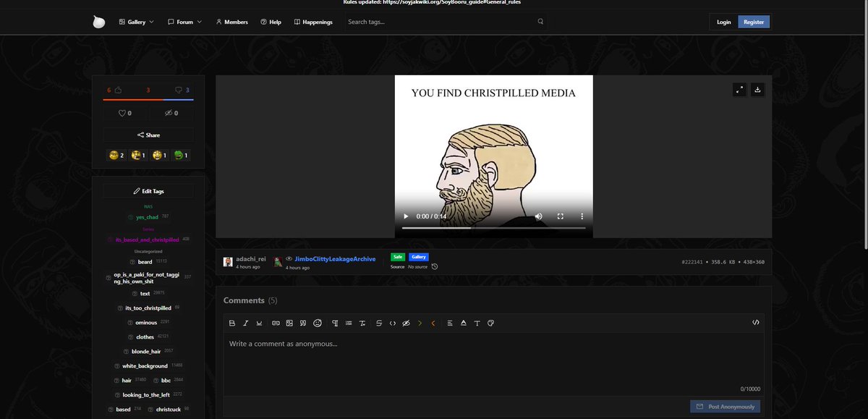868x419 pixels.
Task: Open the Help menu item
Action: click(271, 22)
